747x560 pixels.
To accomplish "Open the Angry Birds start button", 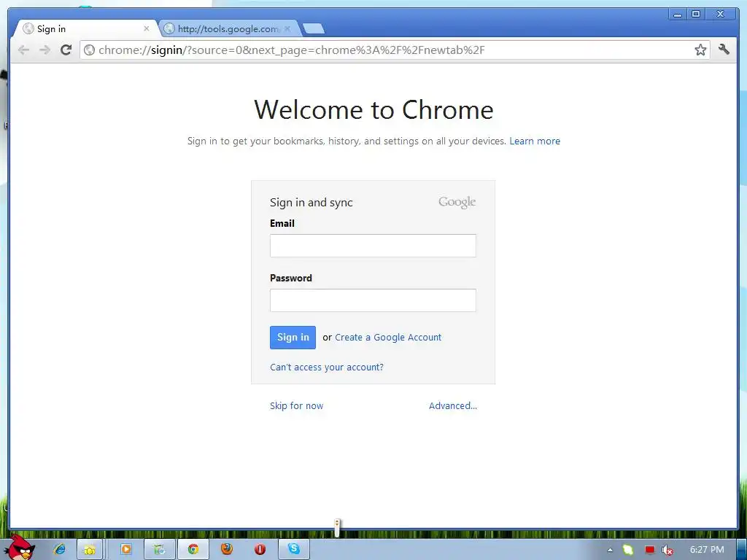I will coord(21,548).
